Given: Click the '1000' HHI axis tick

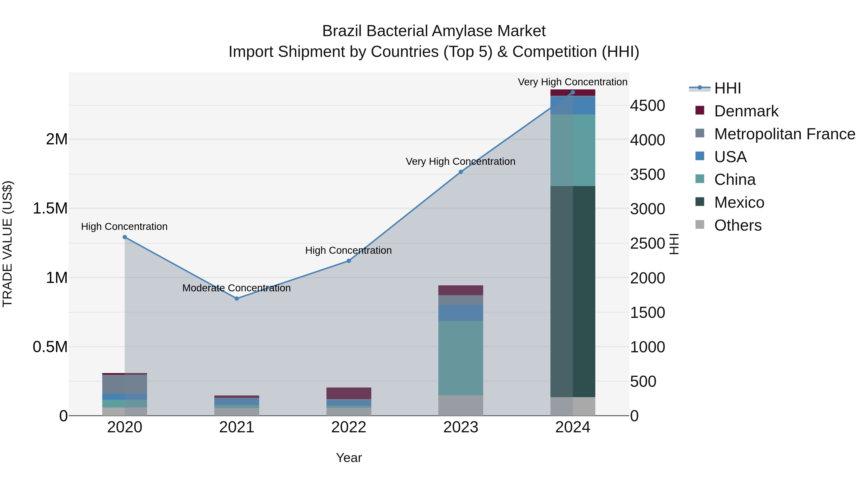Looking at the screenshot, I should tap(648, 347).
